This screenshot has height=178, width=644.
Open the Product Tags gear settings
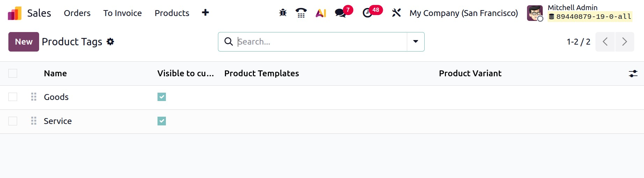(x=110, y=42)
